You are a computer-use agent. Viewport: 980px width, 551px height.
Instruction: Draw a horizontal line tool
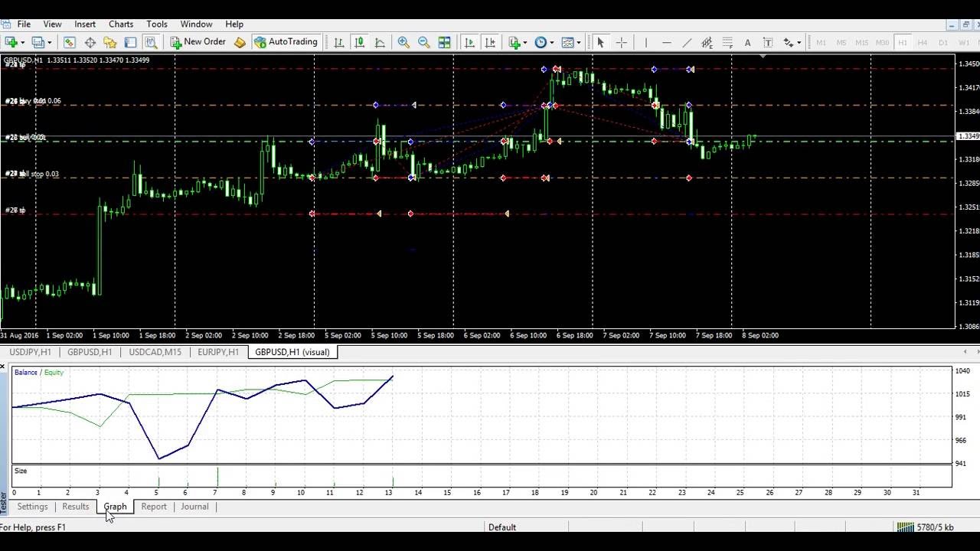[x=666, y=42]
